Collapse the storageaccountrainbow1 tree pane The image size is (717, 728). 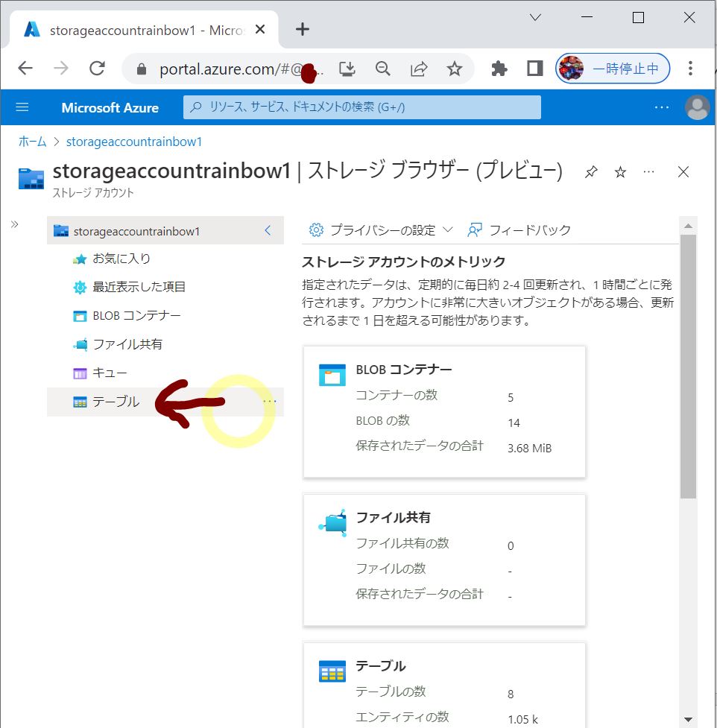(x=268, y=230)
